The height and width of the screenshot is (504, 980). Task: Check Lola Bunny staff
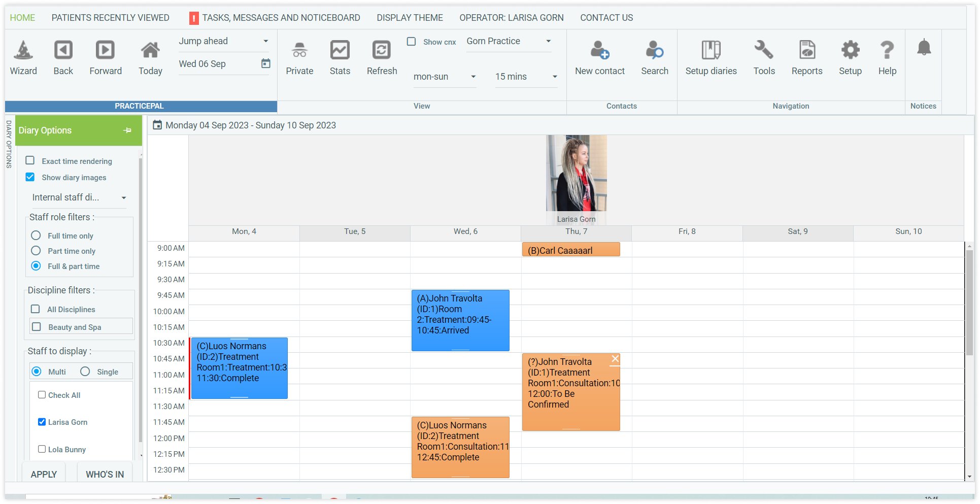pyautogui.click(x=42, y=449)
